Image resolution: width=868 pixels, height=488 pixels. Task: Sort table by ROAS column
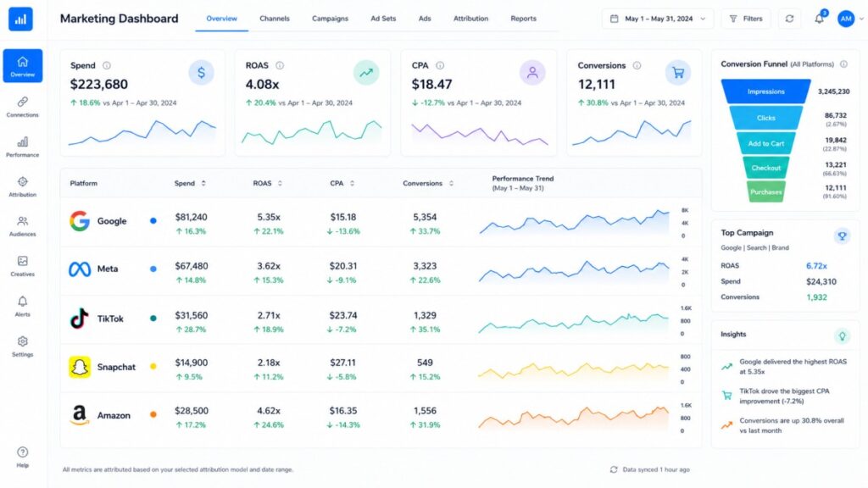tap(267, 183)
